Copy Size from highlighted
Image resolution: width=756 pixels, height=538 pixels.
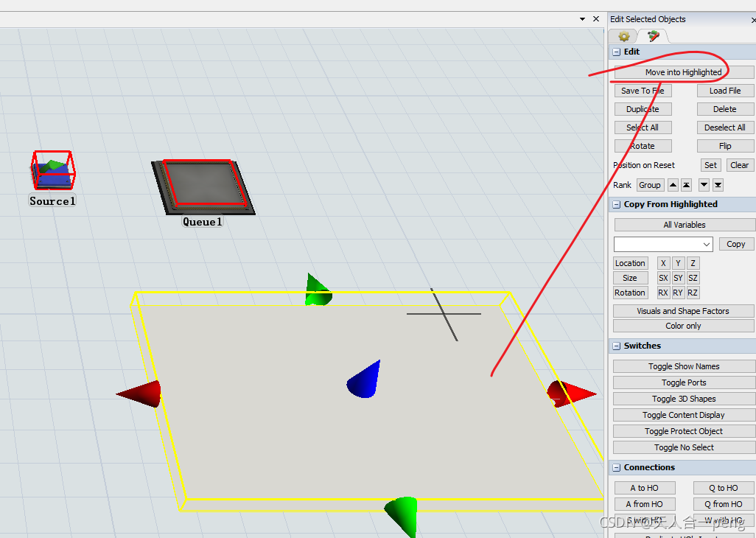point(630,278)
